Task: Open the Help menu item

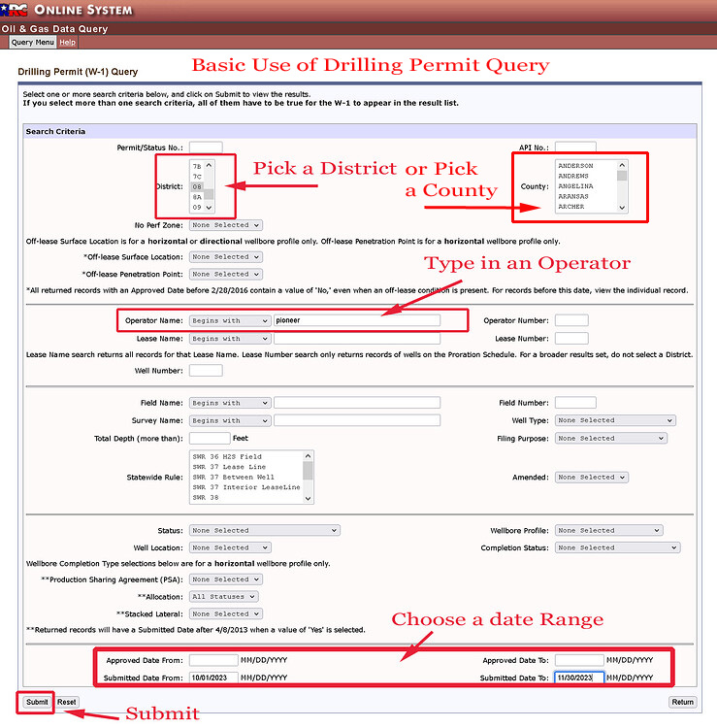Action: pos(67,43)
